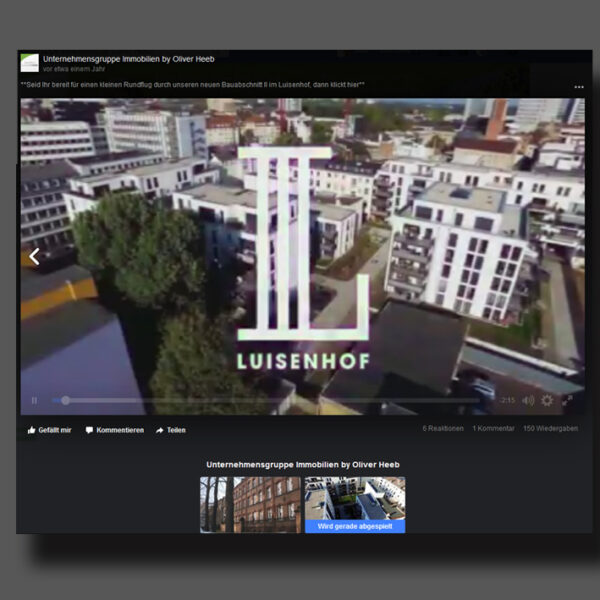Open the '1 Kommentar' link
600x600 pixels.
pos(493,428)
